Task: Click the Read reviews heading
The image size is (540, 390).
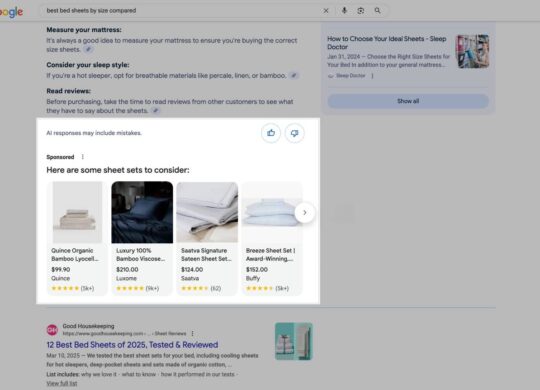Action: coord(69,91)
